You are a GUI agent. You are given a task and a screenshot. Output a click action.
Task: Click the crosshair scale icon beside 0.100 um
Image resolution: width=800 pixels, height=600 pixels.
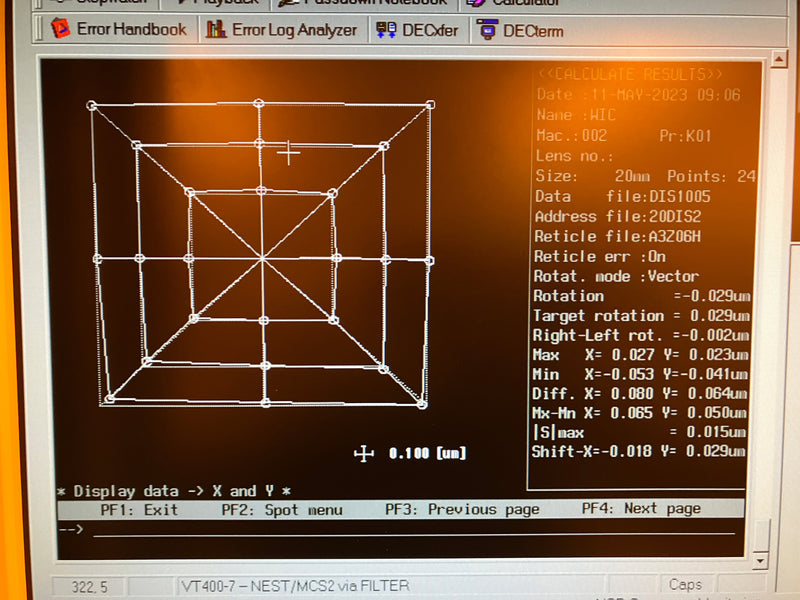[x=364, y=453]
